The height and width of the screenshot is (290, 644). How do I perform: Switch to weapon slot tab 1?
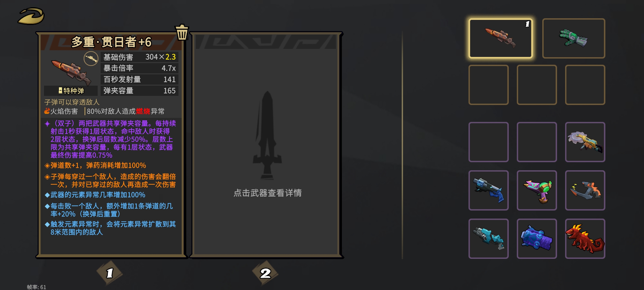tap(109, 273)
